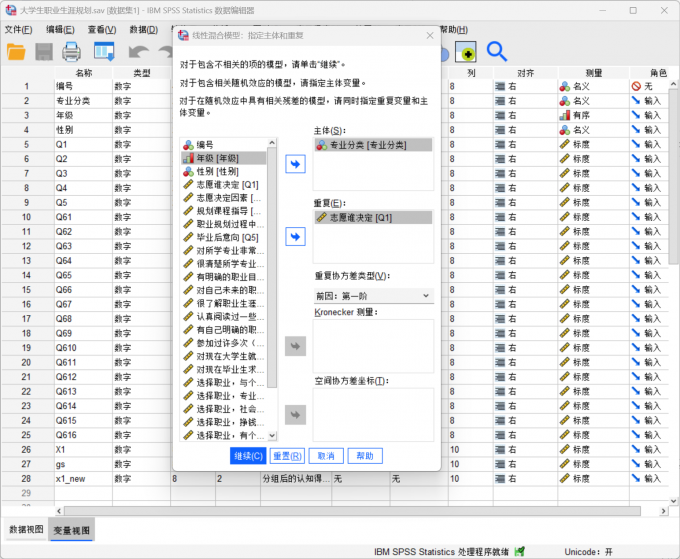Screen dimensions: 680x559
Task: Click the 重置 button in the dialog
Action: (x=287, y=456)
